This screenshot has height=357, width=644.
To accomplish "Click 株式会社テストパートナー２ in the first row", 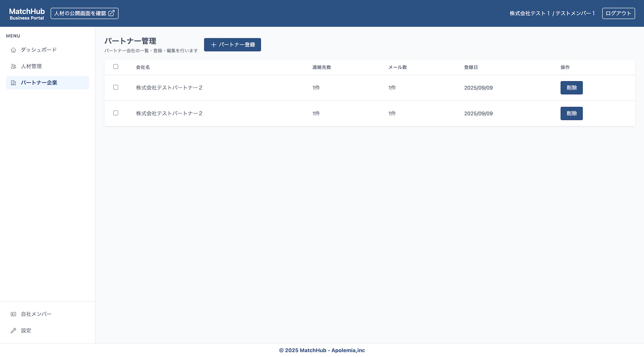I will [169, 88].
